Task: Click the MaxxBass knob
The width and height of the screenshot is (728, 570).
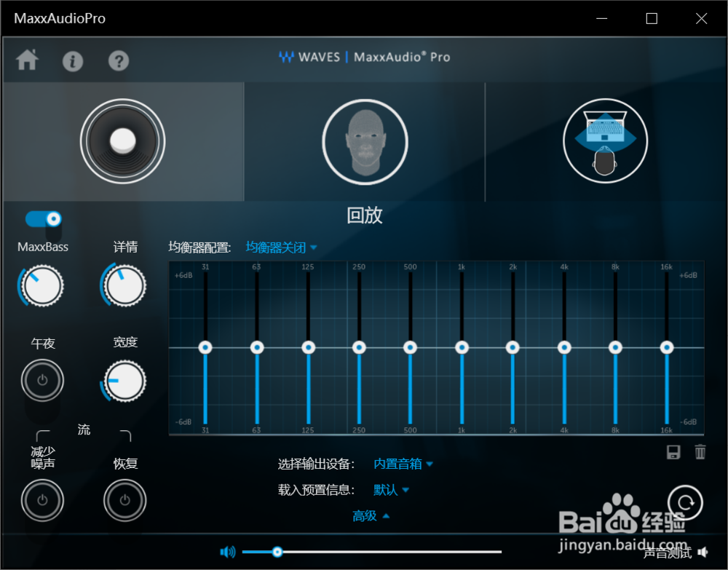Action: click(42, 286)
